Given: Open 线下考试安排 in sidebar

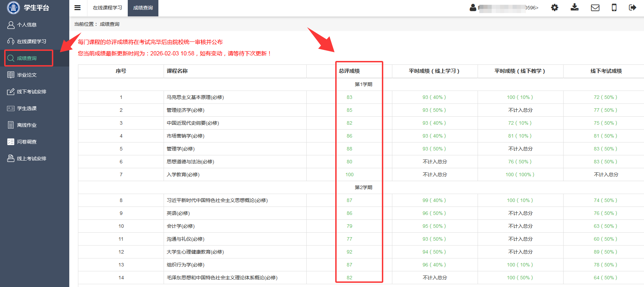Looking at the screenshot, I should pos(31,92).
